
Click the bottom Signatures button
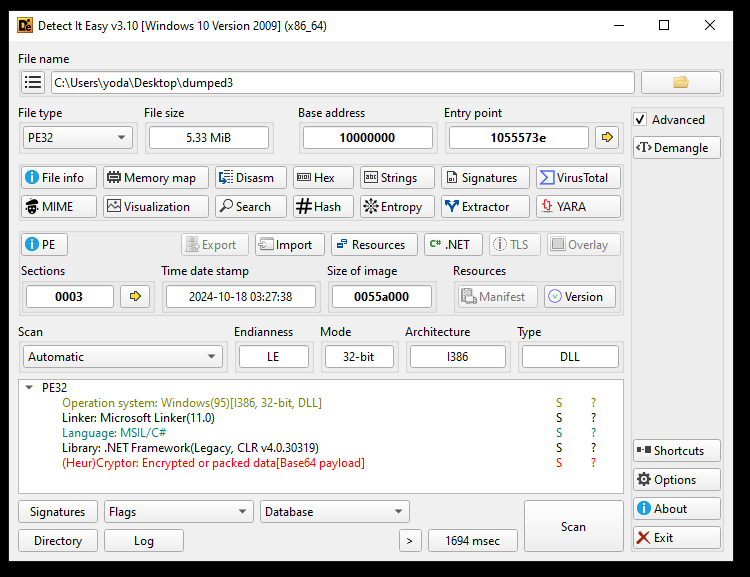click(x=58, y=512)
